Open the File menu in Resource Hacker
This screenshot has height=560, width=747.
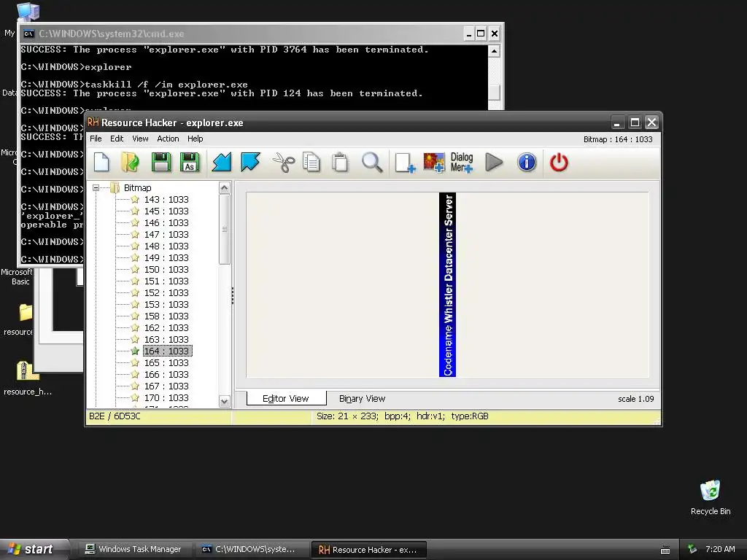point(96,139)
